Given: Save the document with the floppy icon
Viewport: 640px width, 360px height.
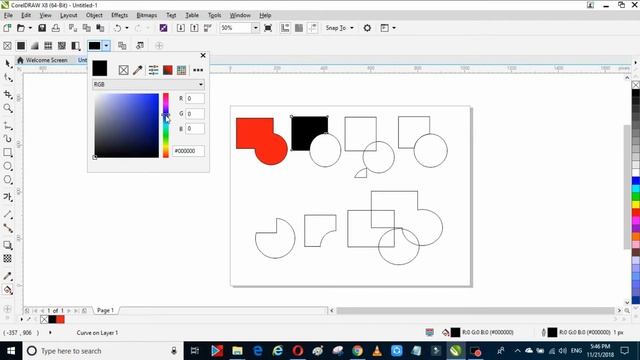Looking at the screenshot, I should 42,28.
